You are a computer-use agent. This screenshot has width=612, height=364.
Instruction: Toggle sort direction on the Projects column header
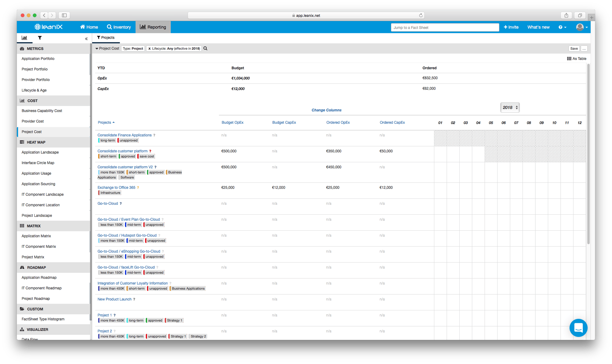tap(106, 122)
